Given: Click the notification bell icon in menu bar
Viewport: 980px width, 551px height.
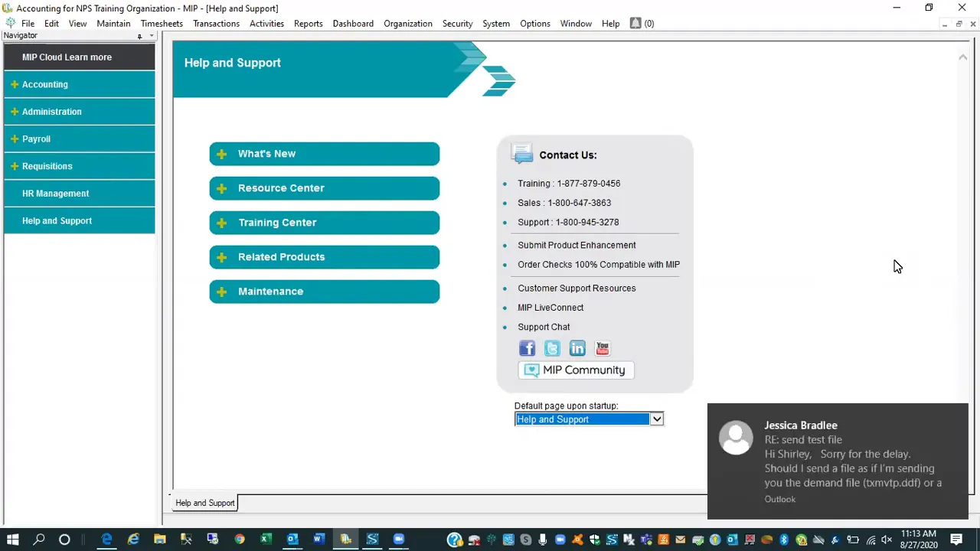Looking at the screenshot, I should click(x=635, y=24).
